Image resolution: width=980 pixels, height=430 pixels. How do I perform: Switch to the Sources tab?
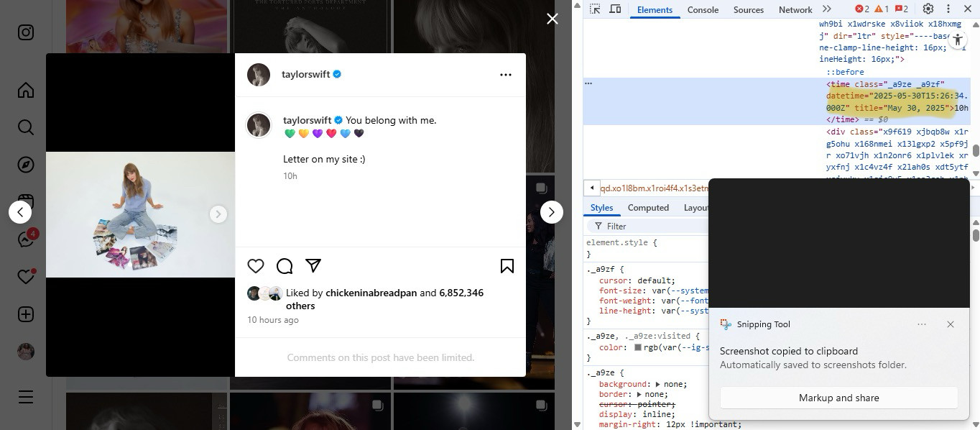[748, 10]
